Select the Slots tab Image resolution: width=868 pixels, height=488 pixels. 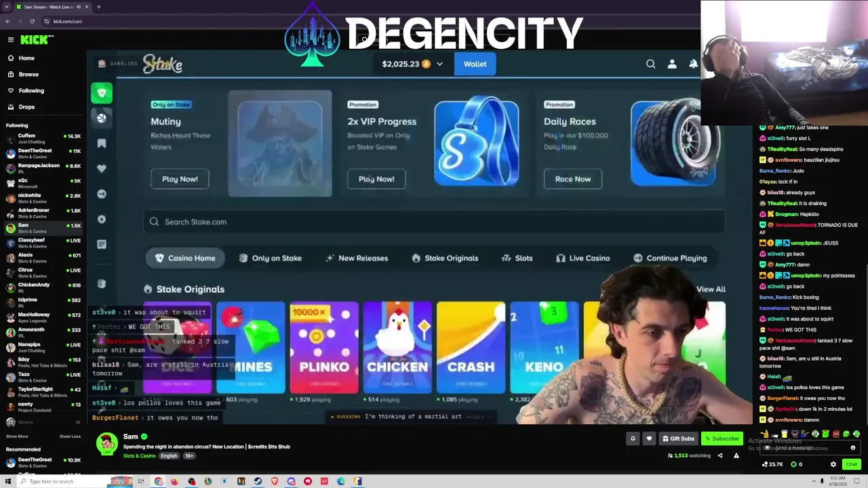tap(517, 258)
